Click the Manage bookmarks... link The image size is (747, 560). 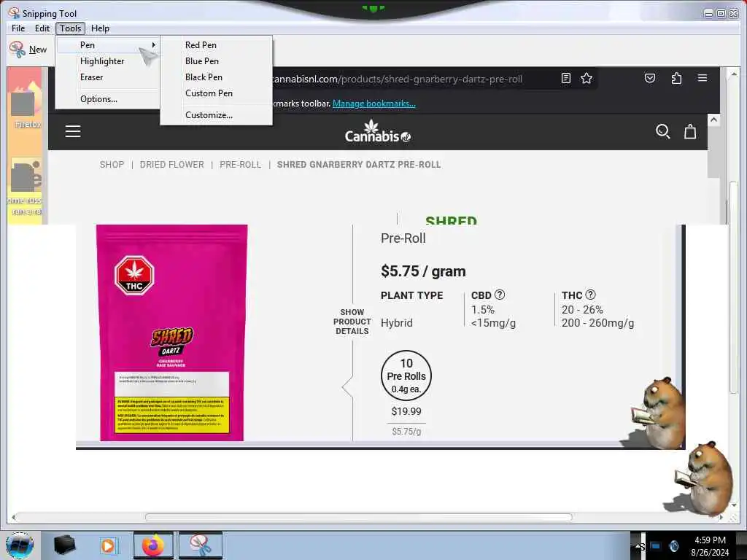tap(374, 104)
